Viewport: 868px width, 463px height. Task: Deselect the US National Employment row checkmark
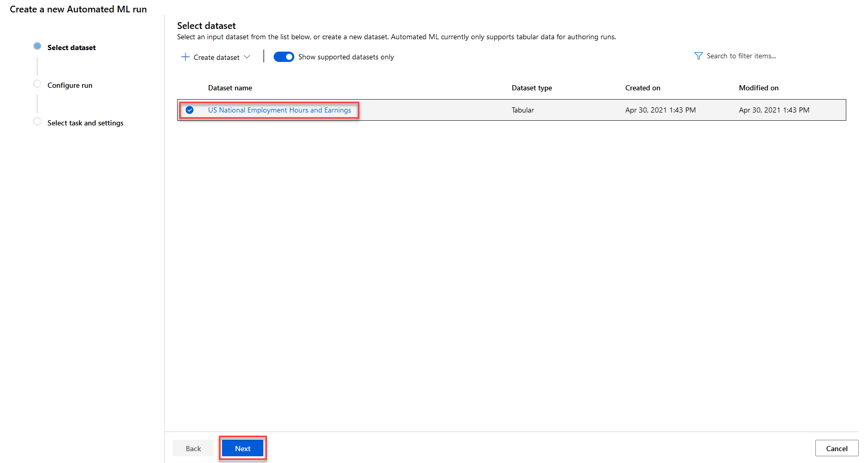click(x=190, y=110)
